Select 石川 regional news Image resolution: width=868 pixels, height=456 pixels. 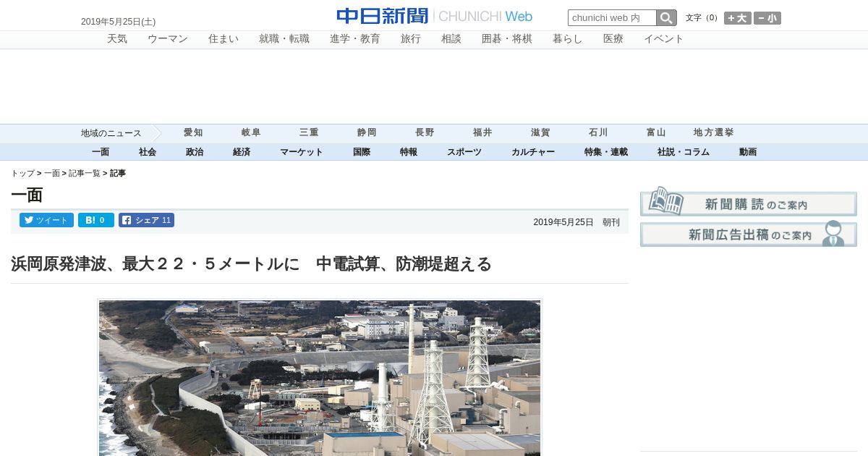598,132
